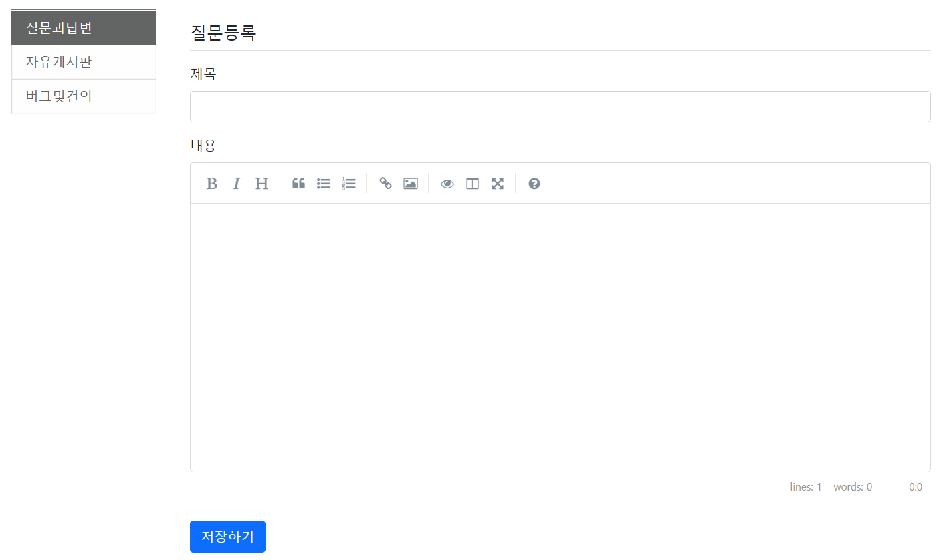Viewport: 951px width, 560px height.
Task: Create a numbered list
Action: click(348, 184)
